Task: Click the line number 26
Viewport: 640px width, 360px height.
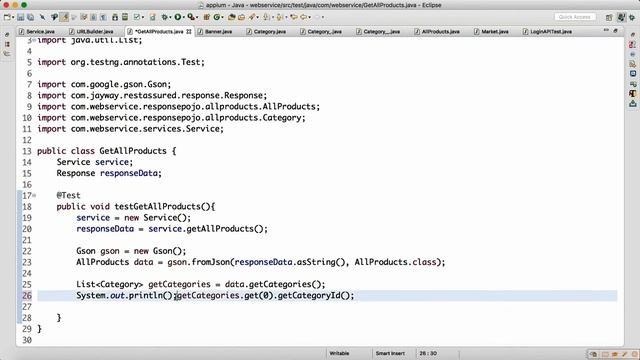Action: [x=27, y=296]
